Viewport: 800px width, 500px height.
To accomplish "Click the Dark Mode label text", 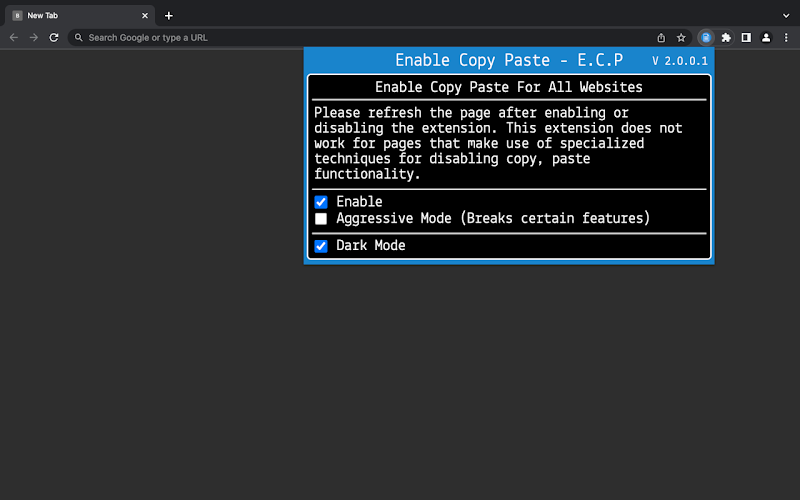I will [371, 245].
